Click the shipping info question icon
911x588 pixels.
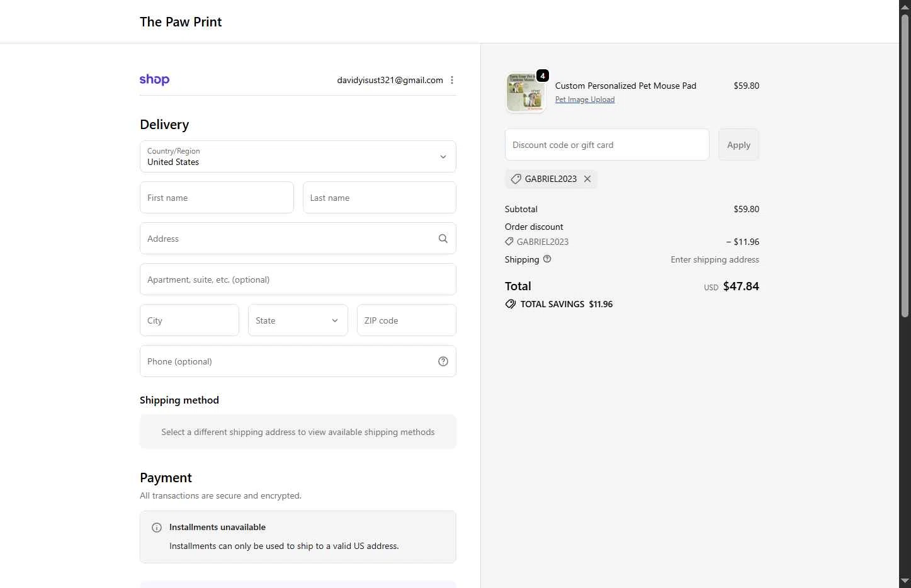click(547, 259)
